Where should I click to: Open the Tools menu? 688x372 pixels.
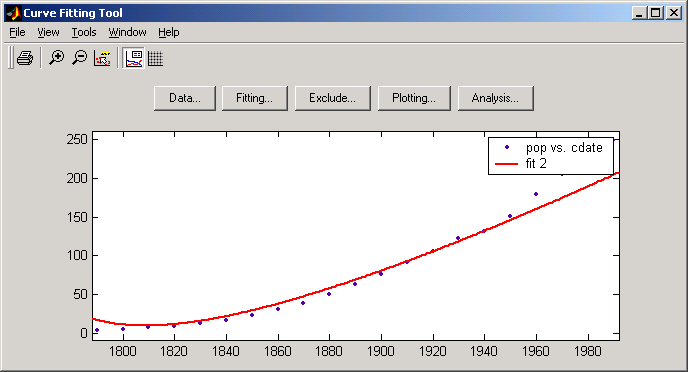[x=84, y=32]
